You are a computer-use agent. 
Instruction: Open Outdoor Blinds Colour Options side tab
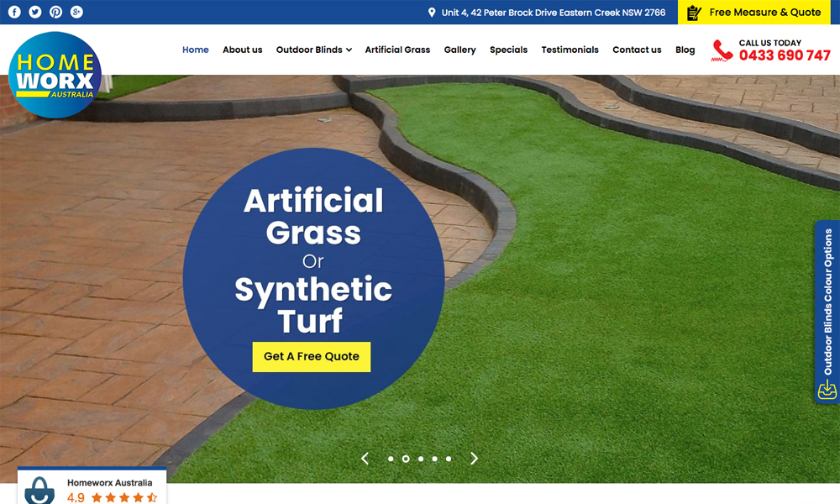pyautogui.click(x=827, y=311)
